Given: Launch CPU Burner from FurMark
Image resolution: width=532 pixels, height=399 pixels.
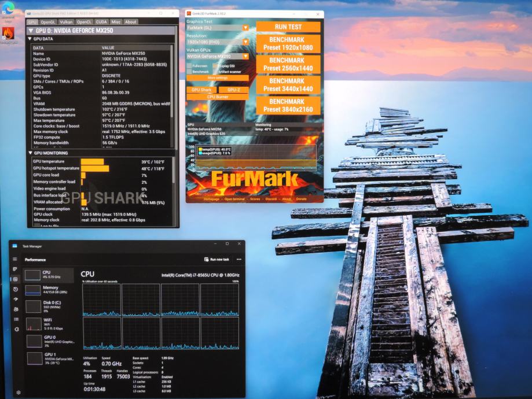Looking at the screenshot, I should pos(218,97).
